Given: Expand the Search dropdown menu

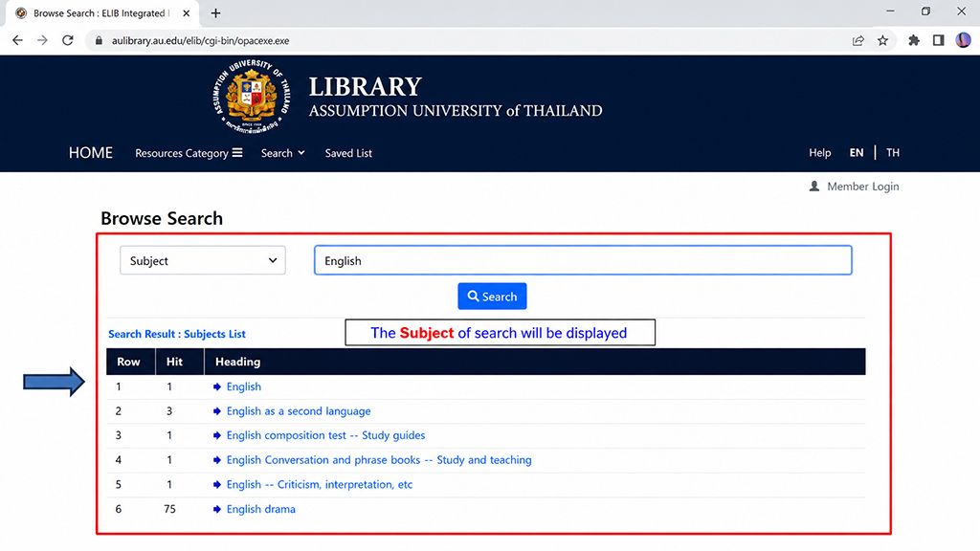Looking at the screenshot, I should click(x=282, y=153).
